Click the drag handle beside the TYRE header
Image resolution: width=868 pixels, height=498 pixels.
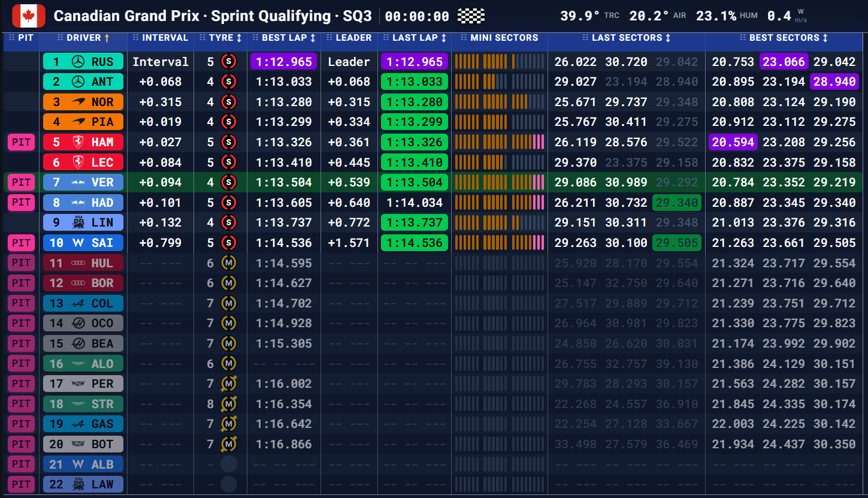202,38
